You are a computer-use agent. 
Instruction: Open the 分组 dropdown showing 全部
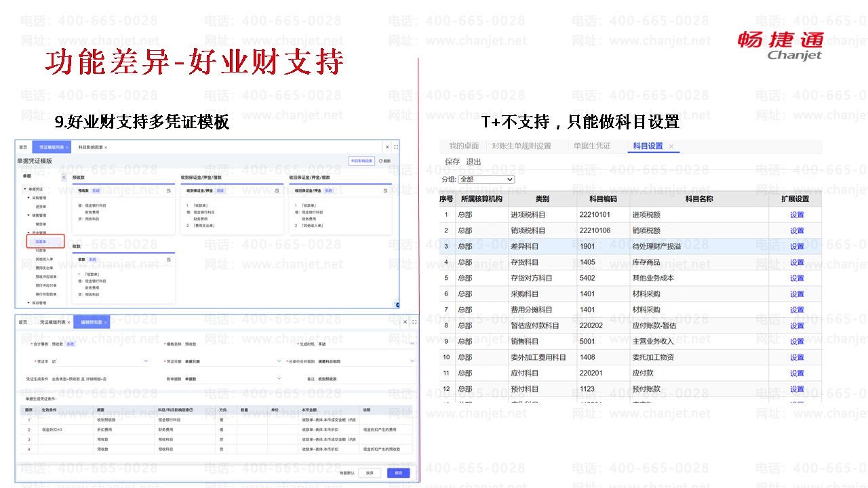486,180
